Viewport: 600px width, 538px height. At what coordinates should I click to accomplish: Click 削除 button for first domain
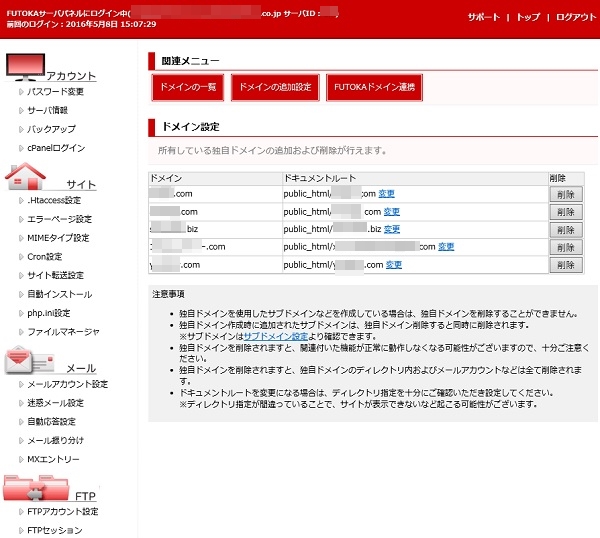tap(566, 194)
